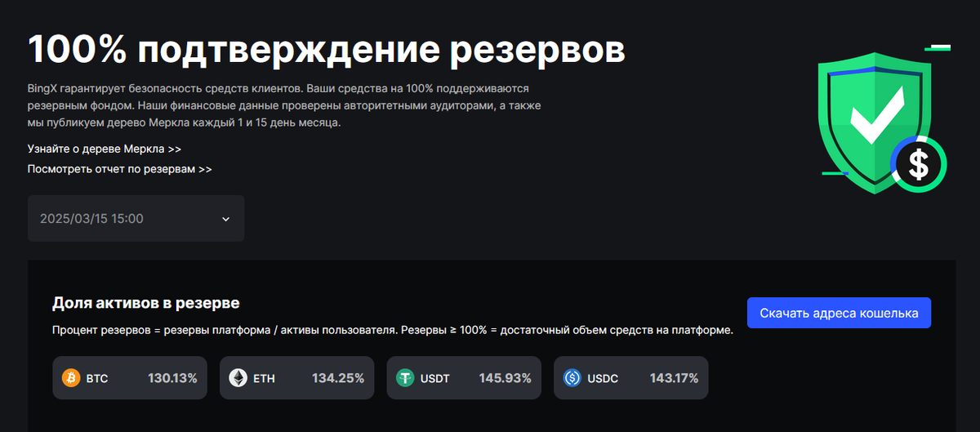This screenshot has width=980, height=432.
Task: Click the Tether USDT coin icon
Action: point(405,378)
